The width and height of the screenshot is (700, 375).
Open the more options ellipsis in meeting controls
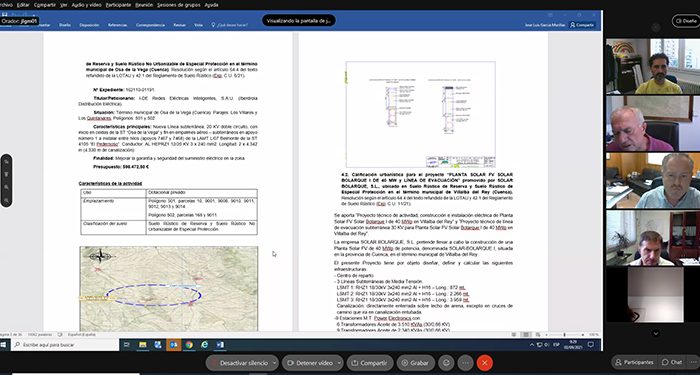pos(465,363)
